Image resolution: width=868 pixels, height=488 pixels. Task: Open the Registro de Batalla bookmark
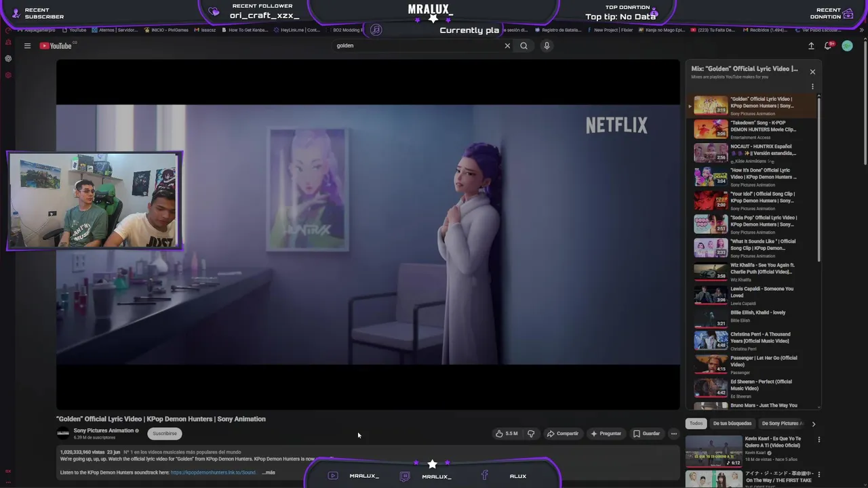pos(558,30)
